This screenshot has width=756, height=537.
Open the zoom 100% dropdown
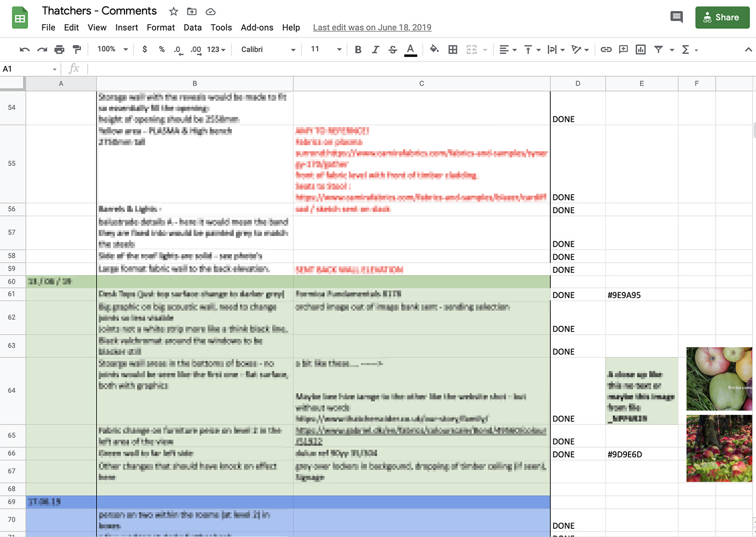112,49
